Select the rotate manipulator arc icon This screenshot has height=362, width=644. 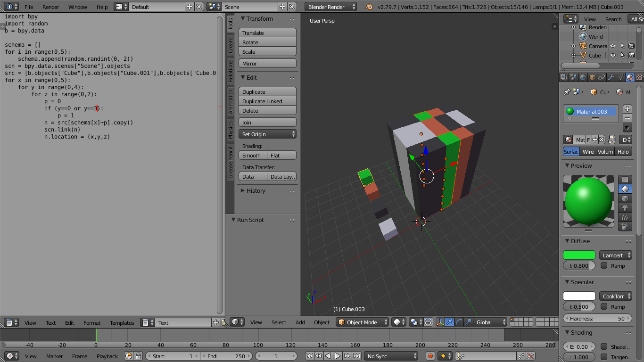pyautogui.click(x=459, y=322)
